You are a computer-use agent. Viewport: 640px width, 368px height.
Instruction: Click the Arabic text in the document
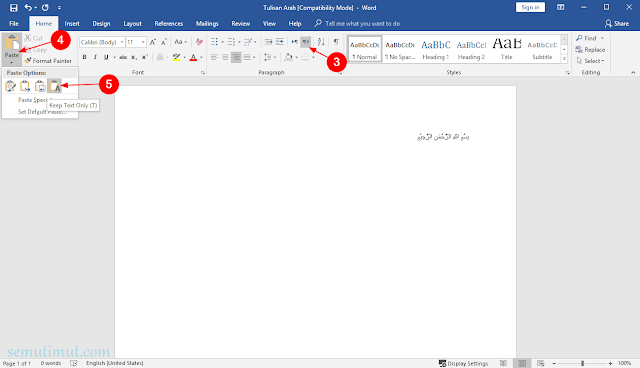tap(443, 137)
